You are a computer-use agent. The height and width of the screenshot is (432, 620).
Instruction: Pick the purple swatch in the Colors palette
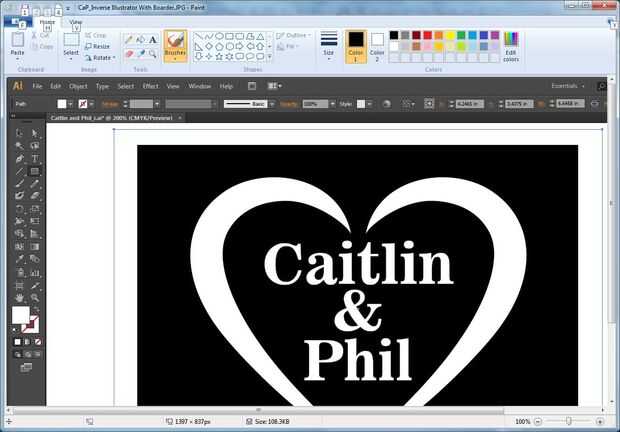click(495, 36)
